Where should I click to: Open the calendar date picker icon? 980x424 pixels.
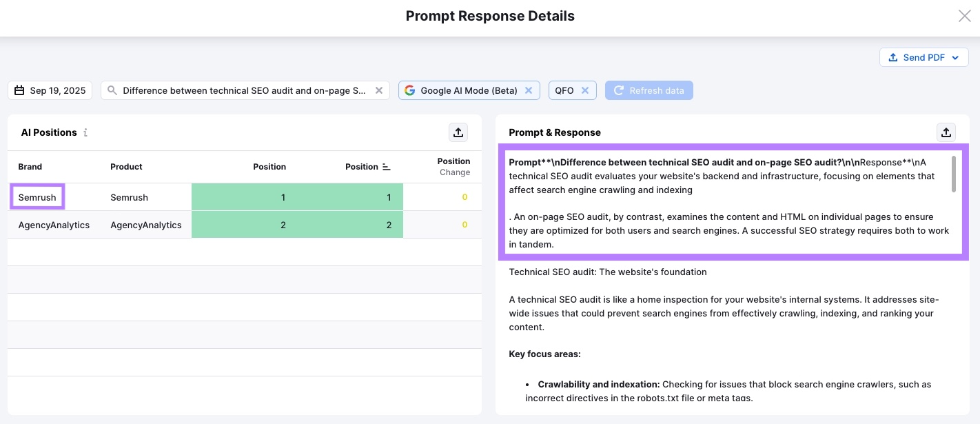(18, 90)
